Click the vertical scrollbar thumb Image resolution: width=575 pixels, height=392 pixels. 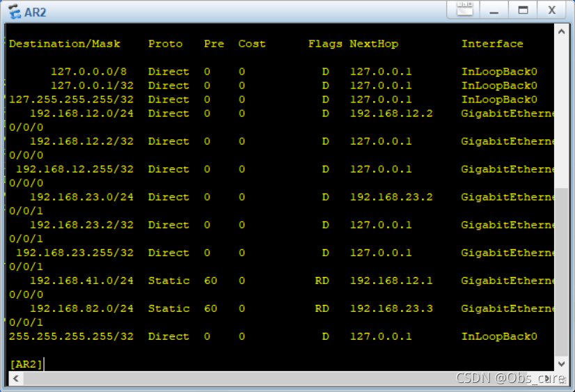pyautogui.click(x=562, y=272)
